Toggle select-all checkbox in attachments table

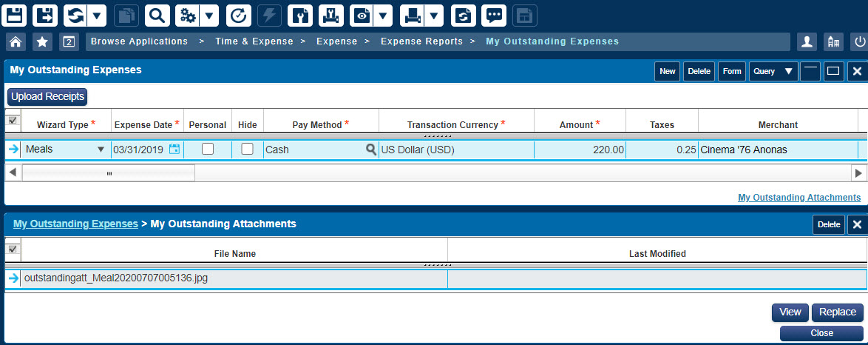[13, 249]
